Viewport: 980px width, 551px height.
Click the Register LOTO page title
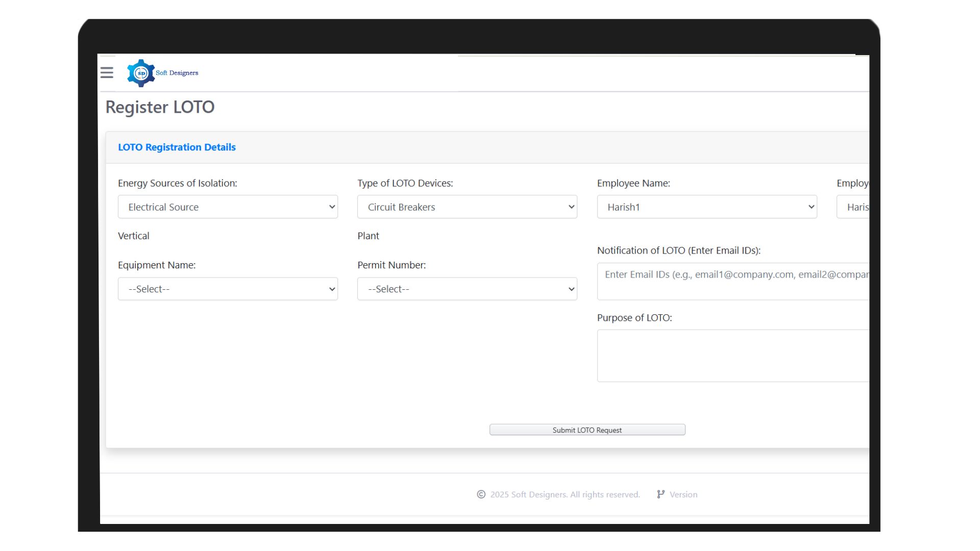(160, 107)
